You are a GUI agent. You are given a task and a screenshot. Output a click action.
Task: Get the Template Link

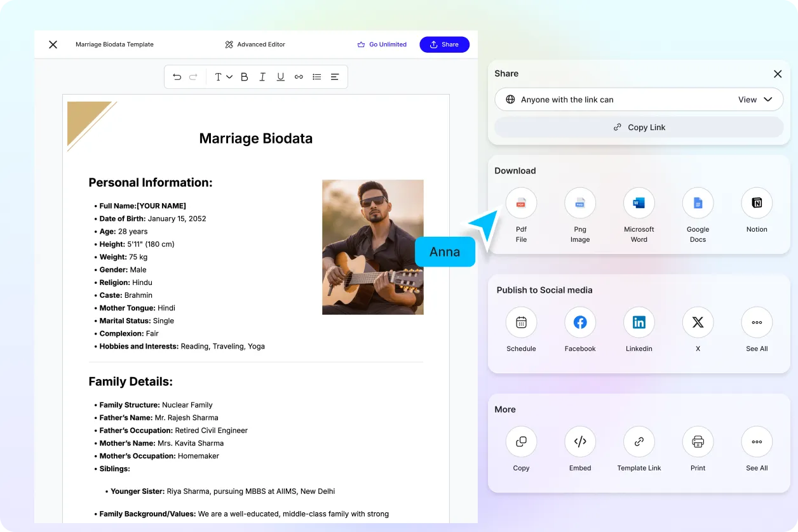click(639, 442)
